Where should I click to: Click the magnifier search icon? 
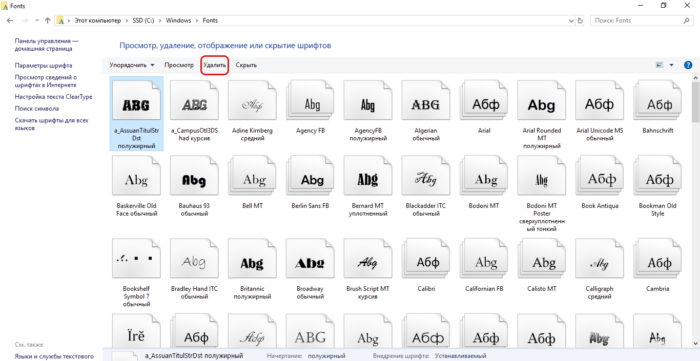coord(686,21)
